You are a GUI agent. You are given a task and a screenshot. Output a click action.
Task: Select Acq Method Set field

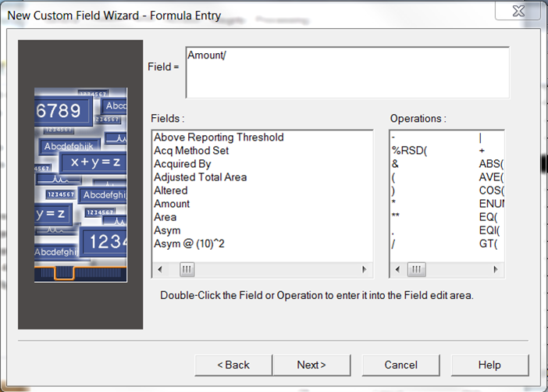[191, 151]
